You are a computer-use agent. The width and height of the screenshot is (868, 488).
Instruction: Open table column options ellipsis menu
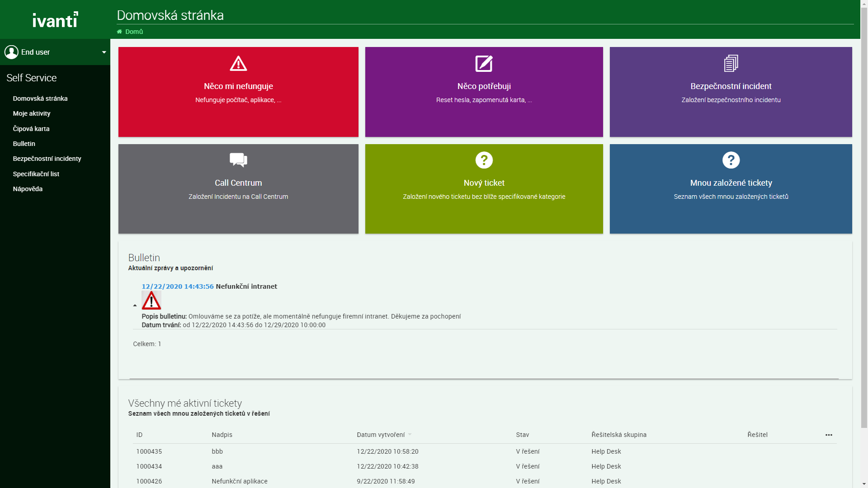(x=829, y=435)
